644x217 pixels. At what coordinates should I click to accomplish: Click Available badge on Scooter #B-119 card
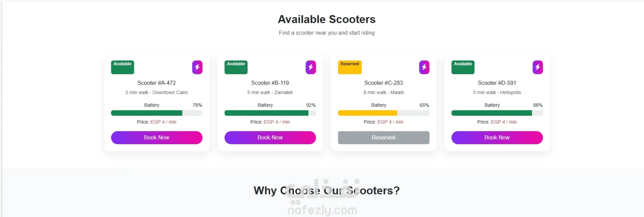[236, 67]
